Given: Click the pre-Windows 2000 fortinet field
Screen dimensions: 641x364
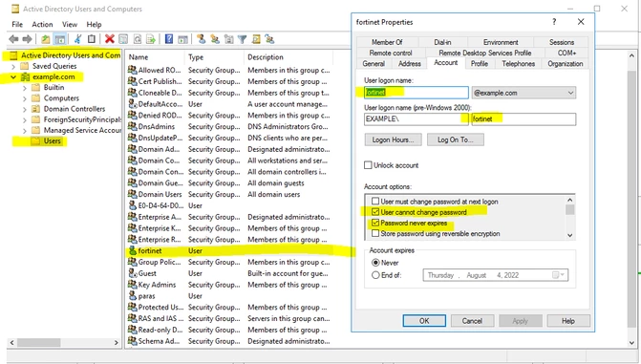Looking at the screenshot, I should pyautogui.click(x=523, y=119).
